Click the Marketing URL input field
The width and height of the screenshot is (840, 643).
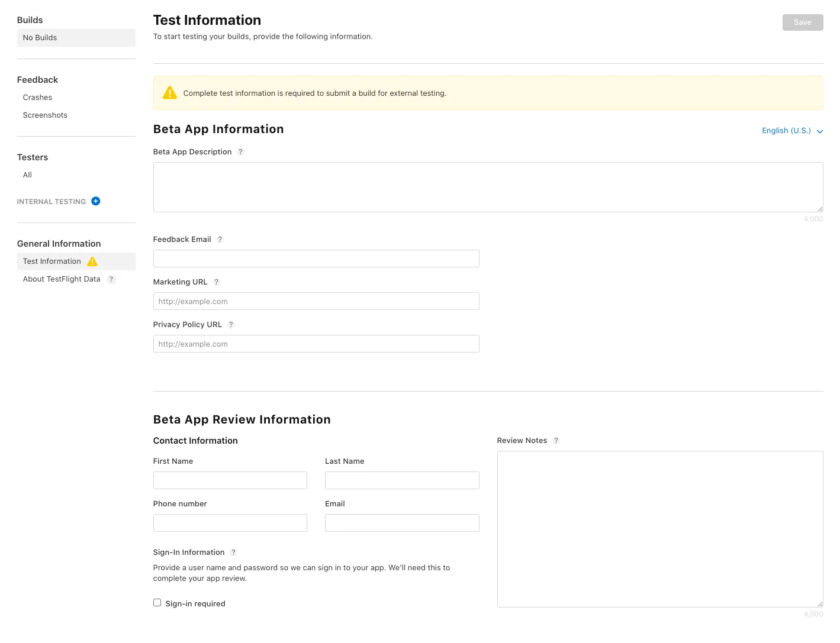(316, 301)
